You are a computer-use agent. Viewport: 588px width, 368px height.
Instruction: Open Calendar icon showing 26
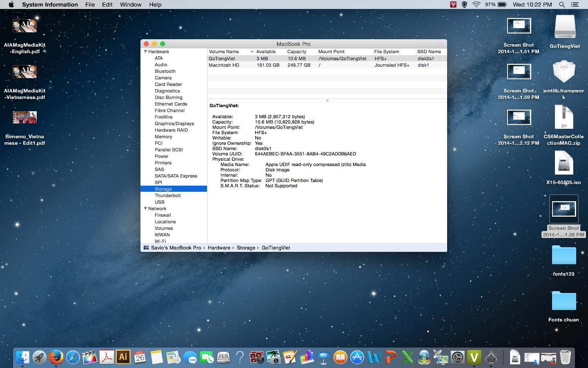[x=140, y=357]
